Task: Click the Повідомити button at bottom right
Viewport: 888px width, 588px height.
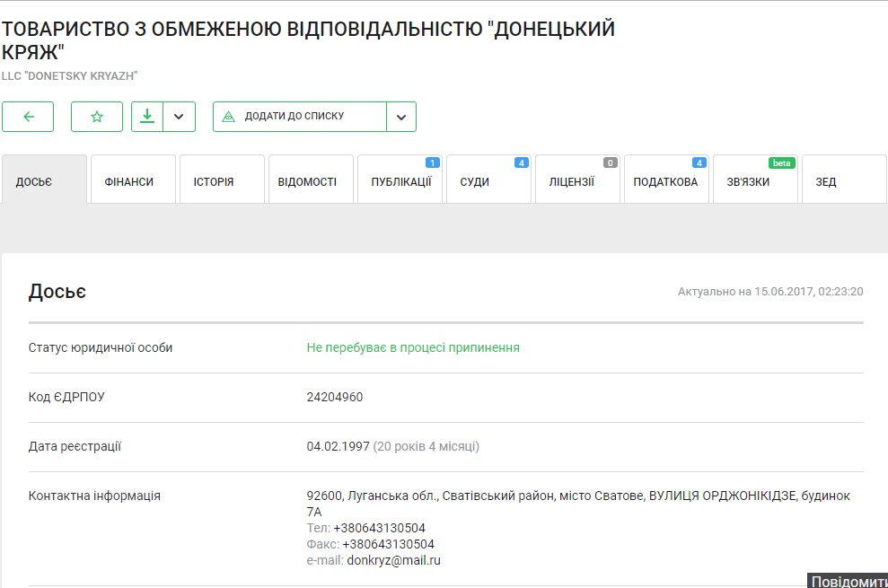Action: tap(848, 581)
